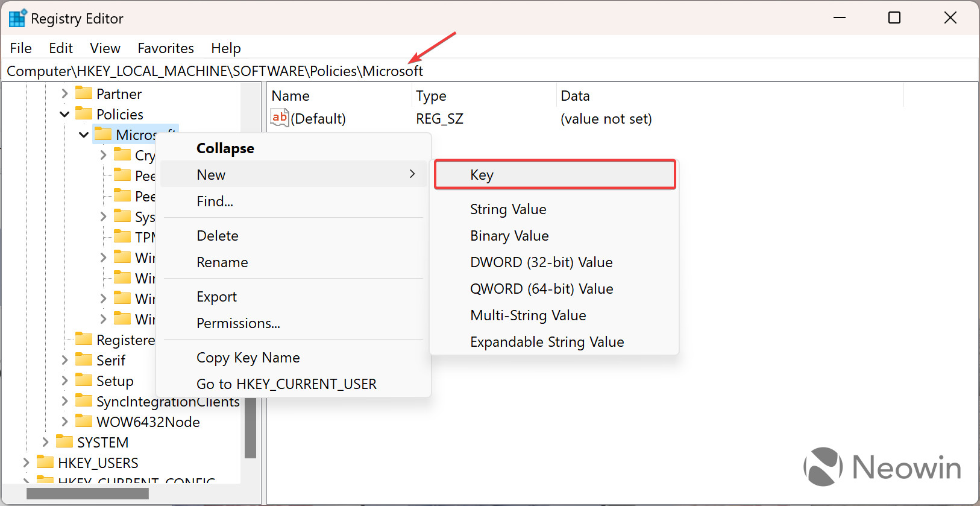The image size is (980, 506).
Task: Sort by the Data column header
Action: click(730, 96)
